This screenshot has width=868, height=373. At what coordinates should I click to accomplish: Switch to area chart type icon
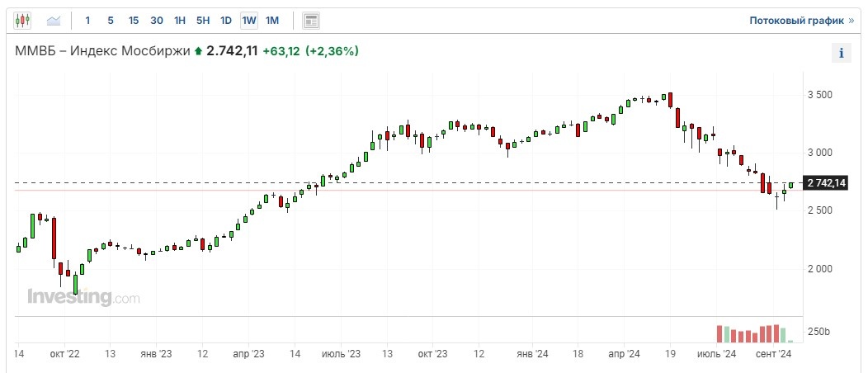[x=54, y=21]
